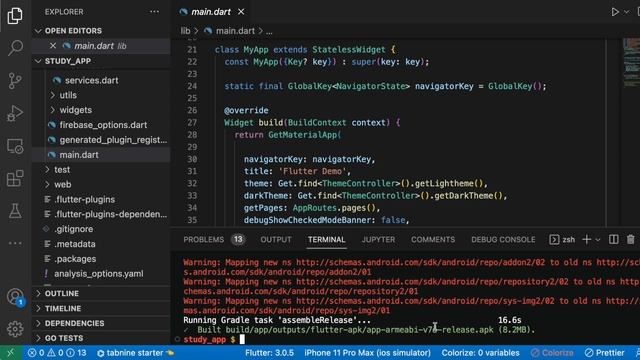Click the Flutter: 3.0.5 status item

pos(269,353)
